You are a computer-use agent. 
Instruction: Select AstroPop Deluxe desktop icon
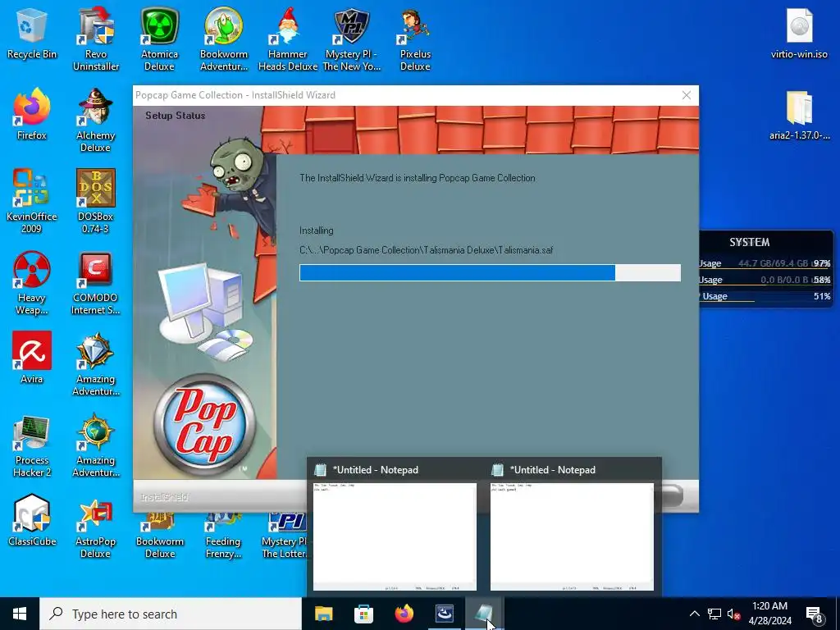click(x=95, y=527)
